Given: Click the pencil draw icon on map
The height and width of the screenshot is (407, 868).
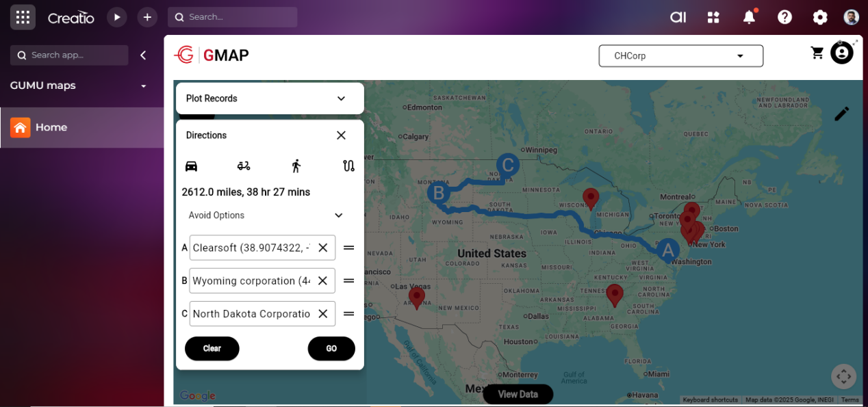Looking at the screenshot, I should [x=842, y=114].
